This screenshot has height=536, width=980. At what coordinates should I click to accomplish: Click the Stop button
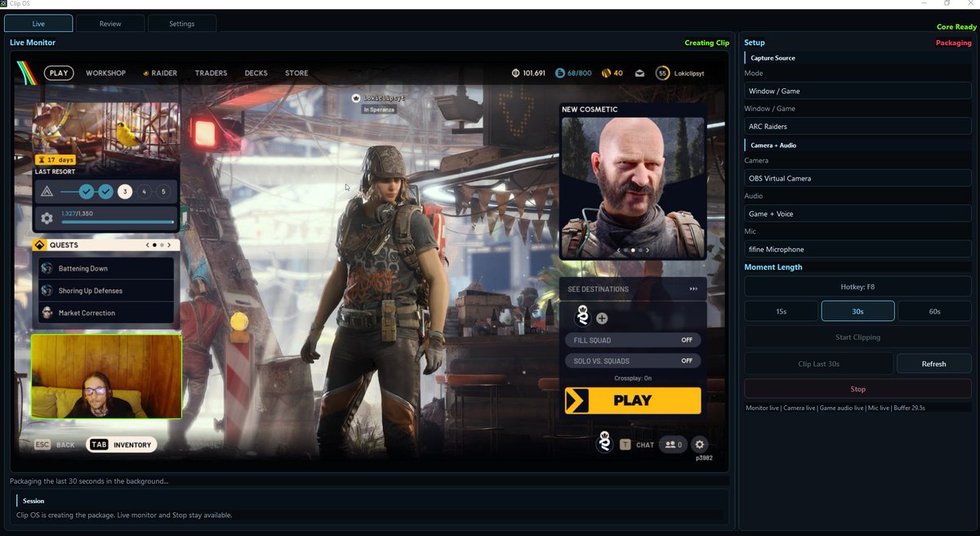click(857, 389)
